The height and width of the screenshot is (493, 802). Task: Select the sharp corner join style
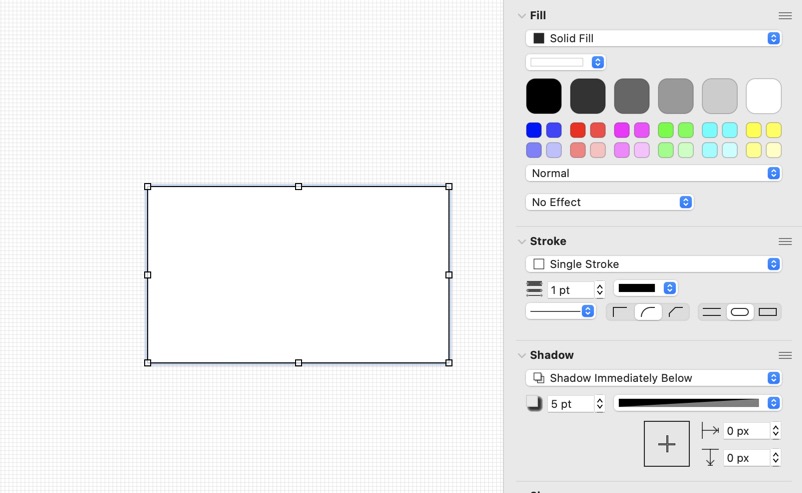pyautogui.click(x=620, y=312)
